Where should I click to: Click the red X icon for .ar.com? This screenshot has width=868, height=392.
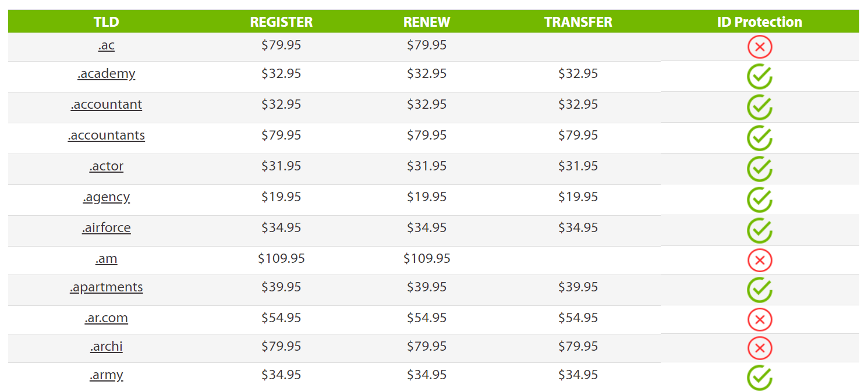click(759, 319)
